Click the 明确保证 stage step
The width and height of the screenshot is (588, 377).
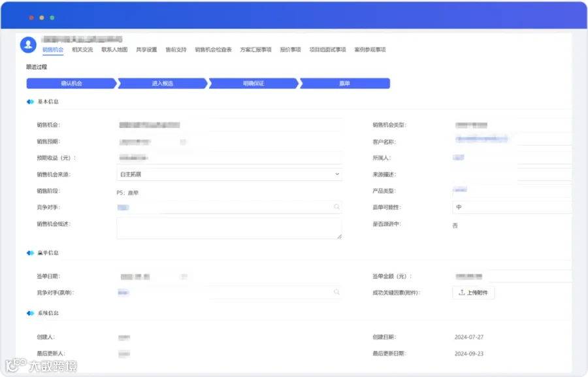pyautogui.click(x=253, y=83)
